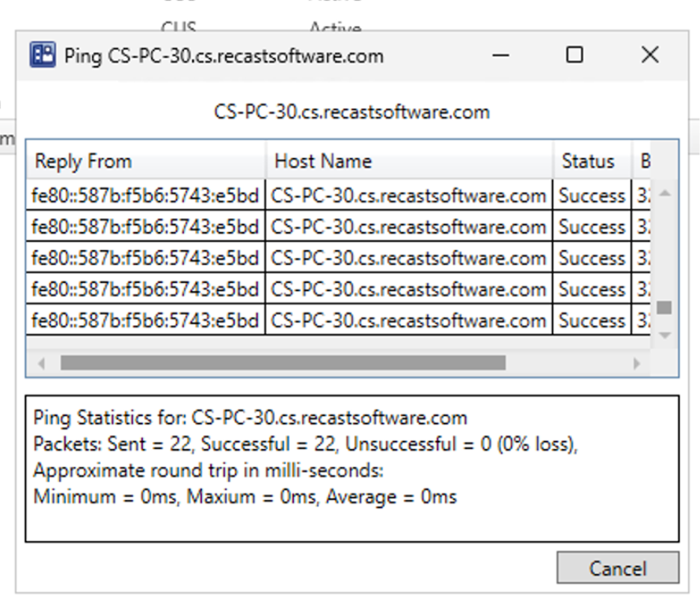
Task: Click the Success status in the last row
Action: (x=592, y=321)
